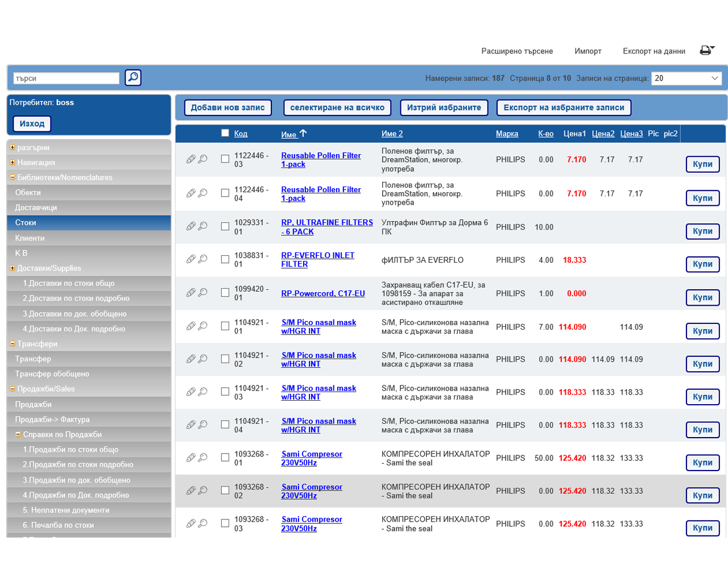
Task: Select Доставчици from the sidebar
Action: point(36,208)
